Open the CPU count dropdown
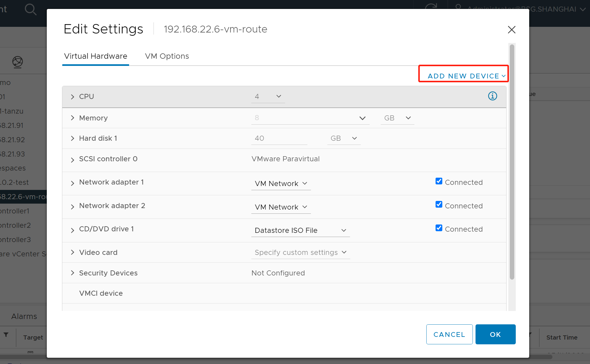 [x=268, y=97]
